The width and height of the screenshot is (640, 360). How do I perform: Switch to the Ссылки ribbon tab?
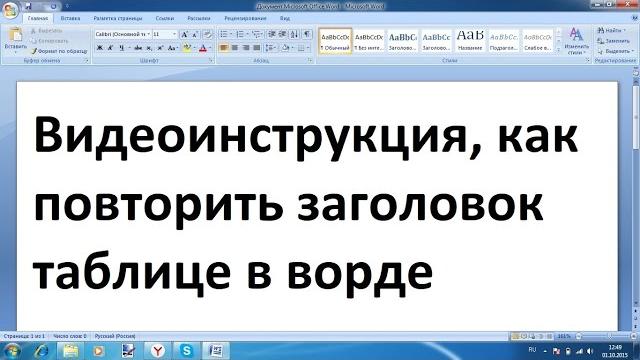(164, 18)
